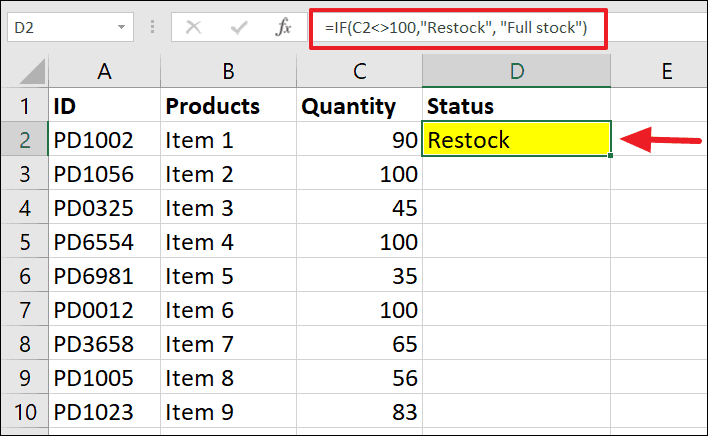Select row 10 header
Image resolution: width=708 pixels, height=436 pixels.
pos(23,412)
